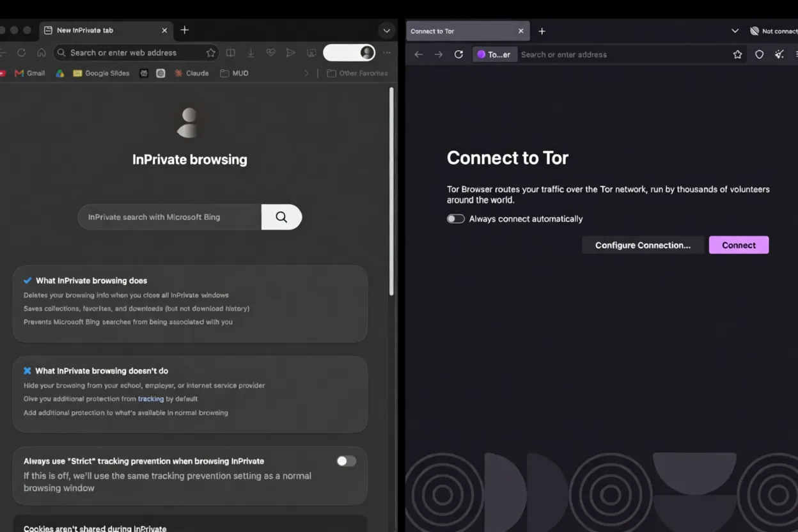Viewport: 798px width, 532px height.
Task: Click the Connect button in Tor
Action: coord(739,245)
